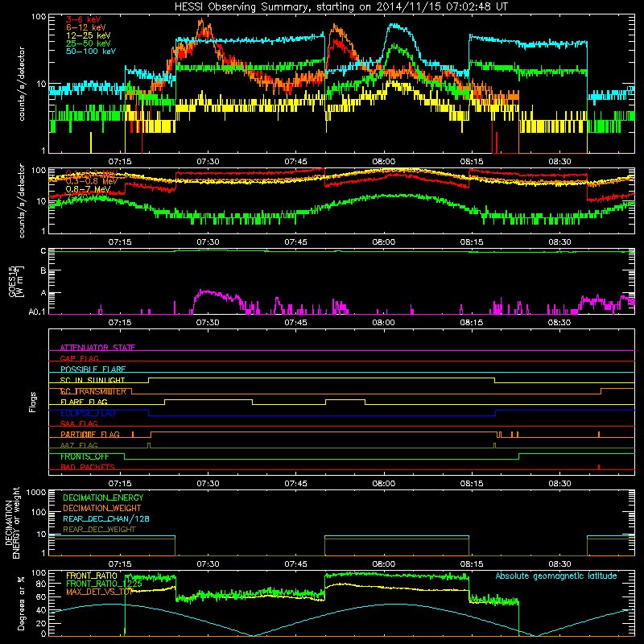The width and height of the screenshot is (644, 644).
Task: Click the 1000 tick label on decimation axis
Action: coord(36,493)
